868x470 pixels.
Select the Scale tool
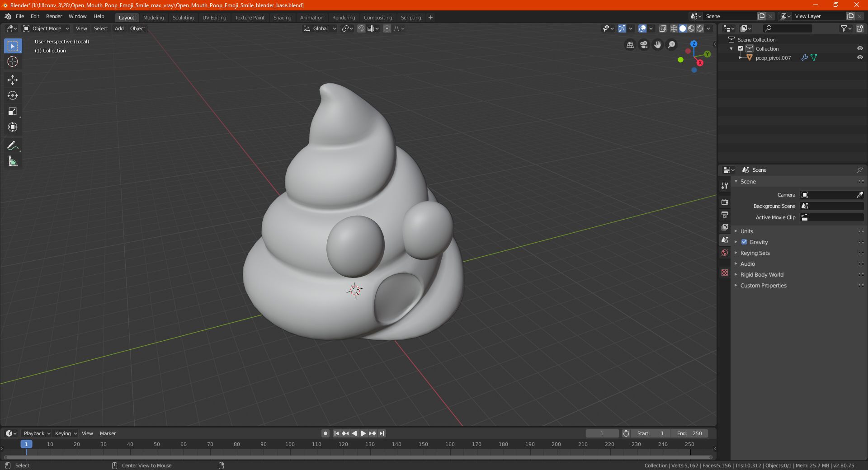13,111
